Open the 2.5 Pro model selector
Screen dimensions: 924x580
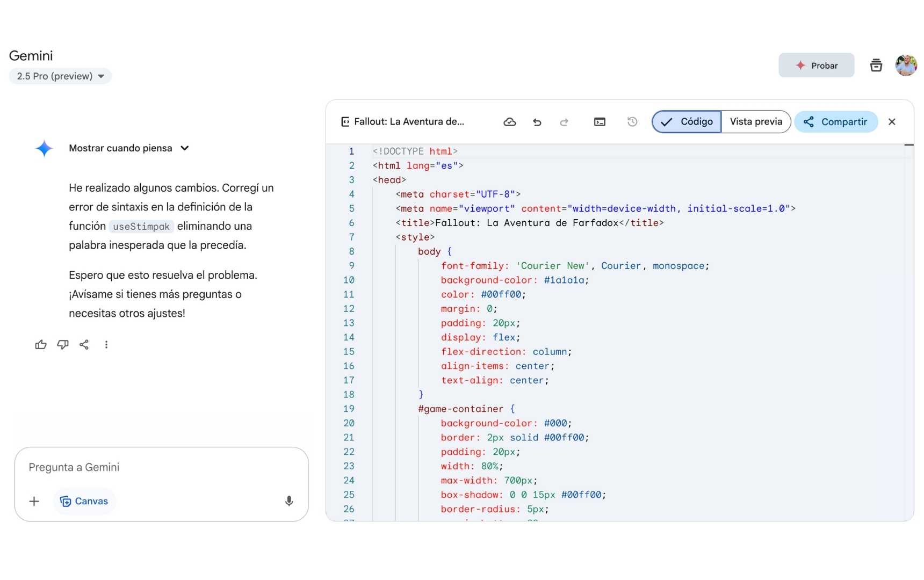tap(60, 76)
